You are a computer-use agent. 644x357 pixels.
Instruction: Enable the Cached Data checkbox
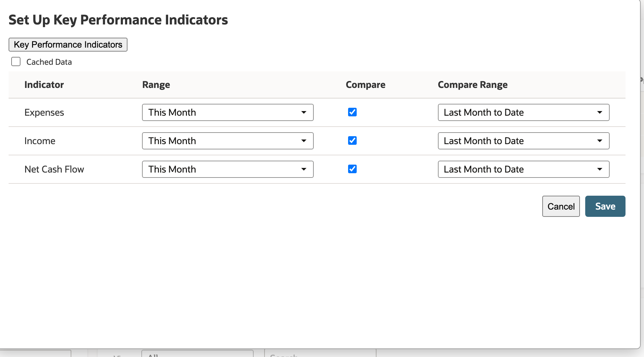pyautogui.click(x=16, y=62)
